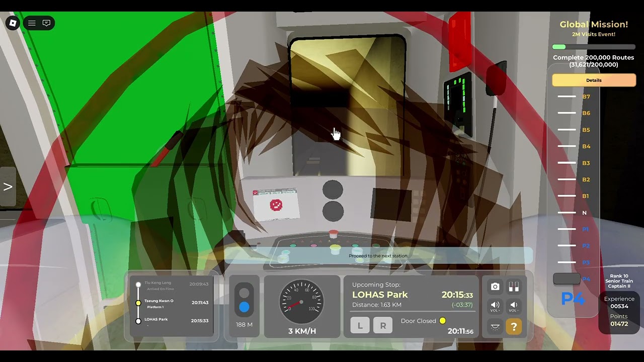644x362 pixels.
Task: Open the Roblox menu icon
Action: 13,23
